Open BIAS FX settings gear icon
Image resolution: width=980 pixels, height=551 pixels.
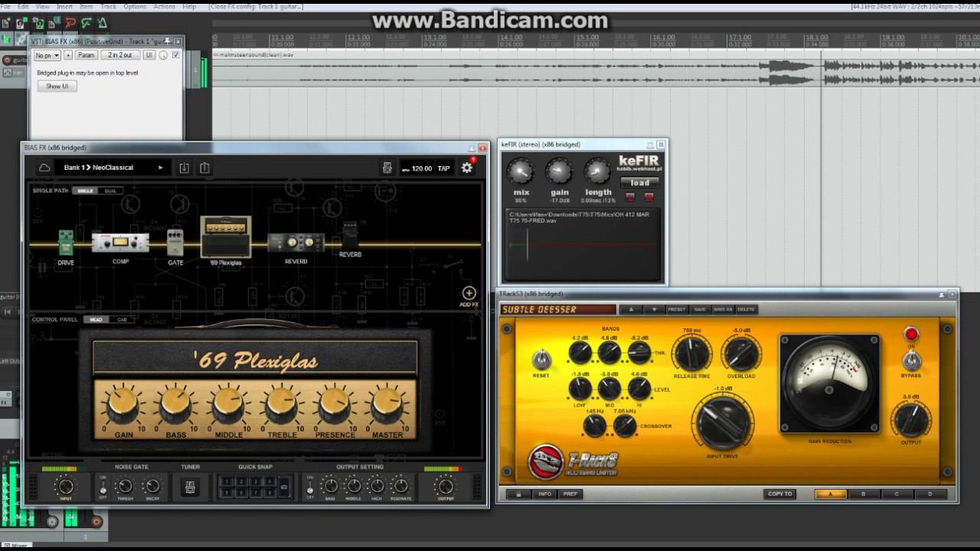pyautogui.click(x=466, y=168)
